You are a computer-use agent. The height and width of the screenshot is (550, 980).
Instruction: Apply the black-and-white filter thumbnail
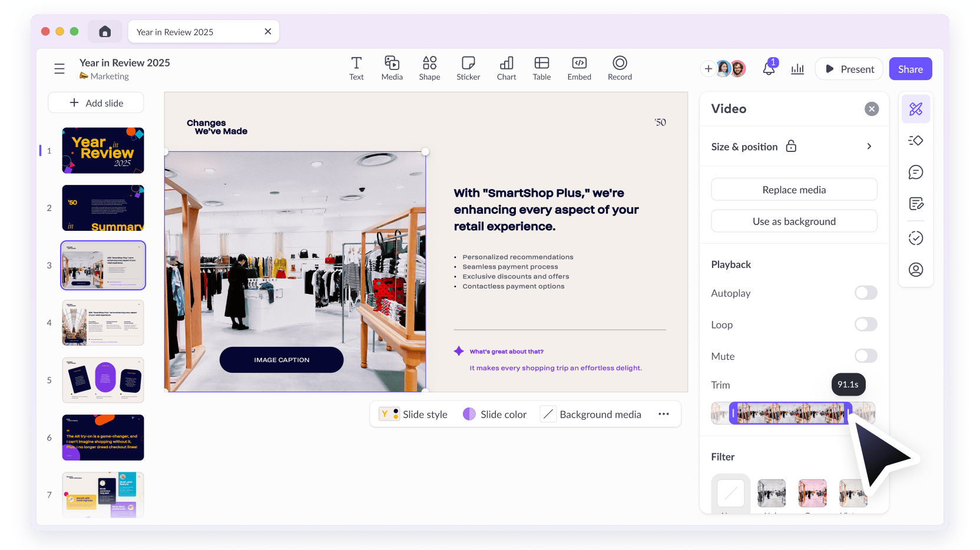tap(772, 493)
